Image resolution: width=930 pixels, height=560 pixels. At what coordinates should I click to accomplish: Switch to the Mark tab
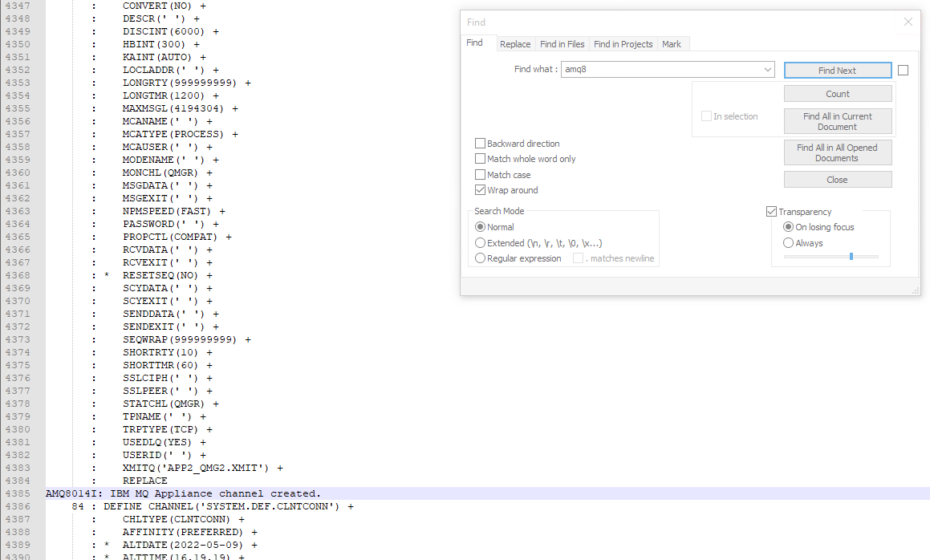(672, 44)
